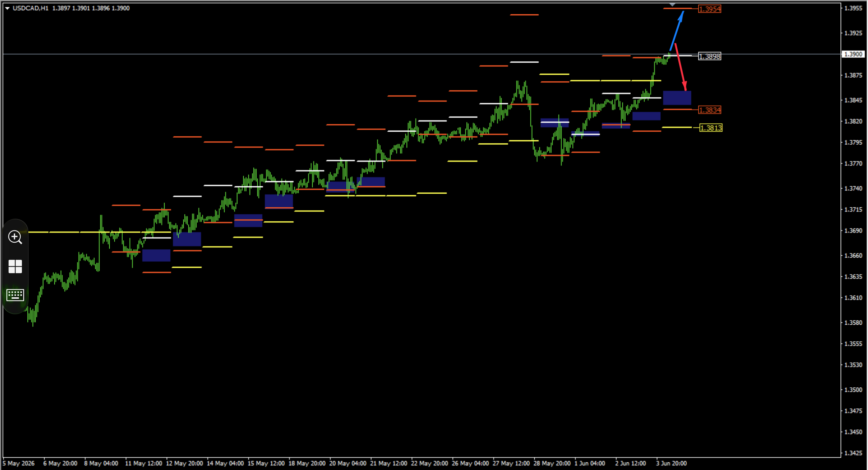Select the 1.3834 orange price label
The height and width of the screenshot is (470, 868).
(710, 110)
